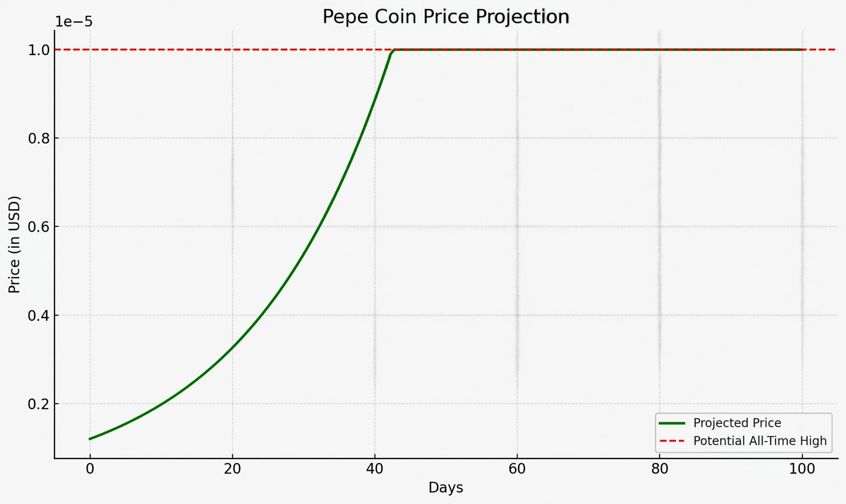Click the x-axis tick label '80'
The image size is (846, 504).
659,469
